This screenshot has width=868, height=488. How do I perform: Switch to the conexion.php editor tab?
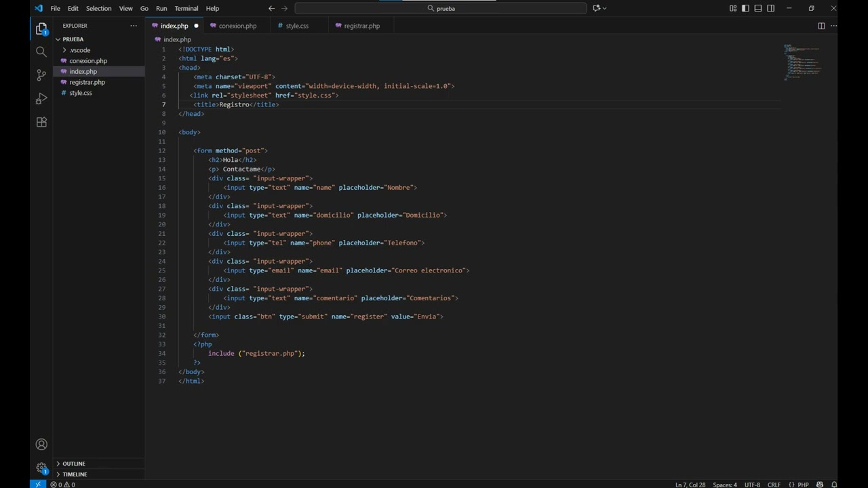[237, 26]
